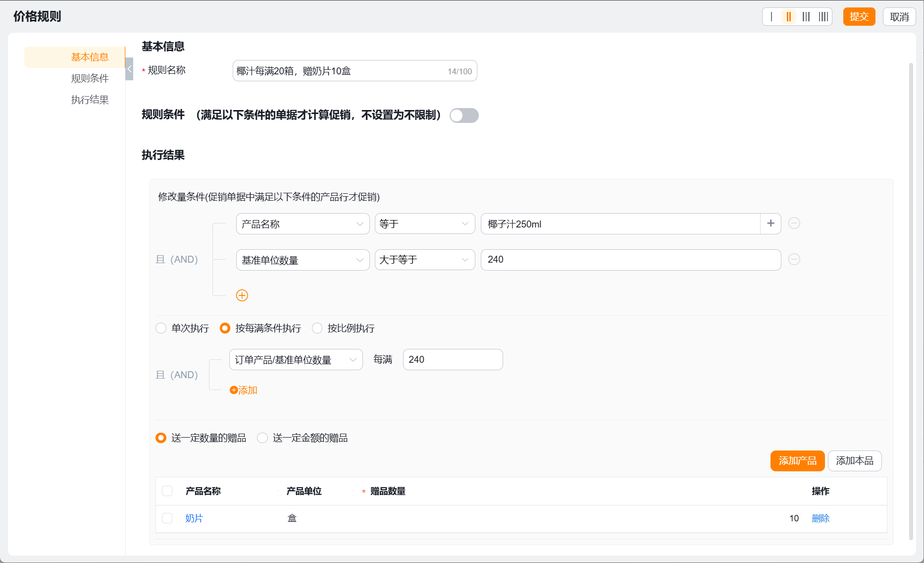The image size is (924, 563).
Task: Click the 添加产品 button
Action: 797,461
